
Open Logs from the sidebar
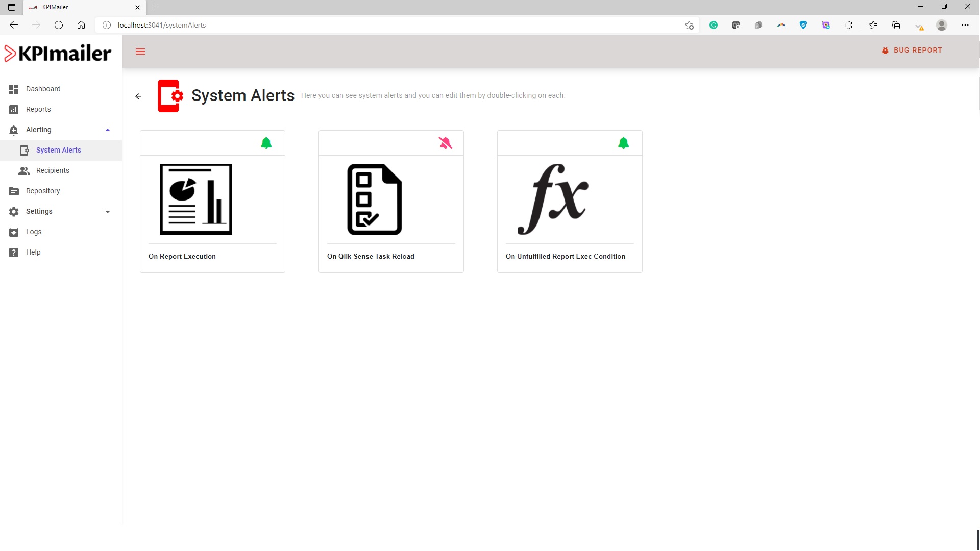pos(34,232)
